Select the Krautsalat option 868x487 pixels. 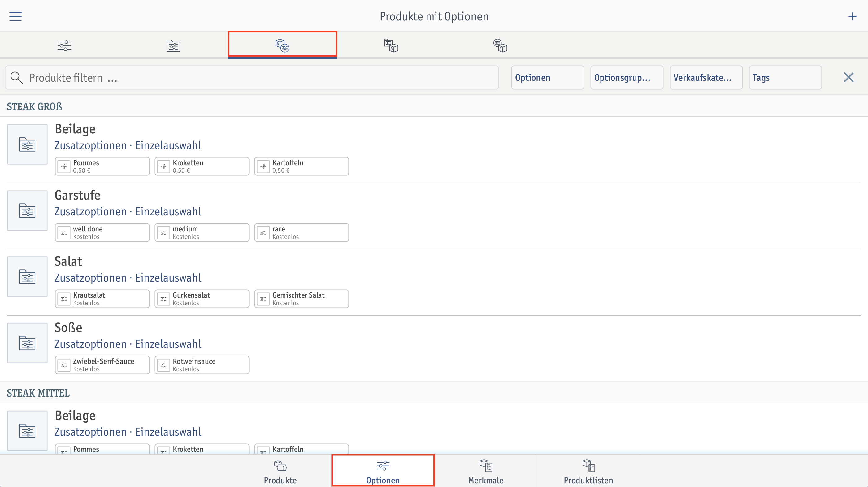point(102,298)
